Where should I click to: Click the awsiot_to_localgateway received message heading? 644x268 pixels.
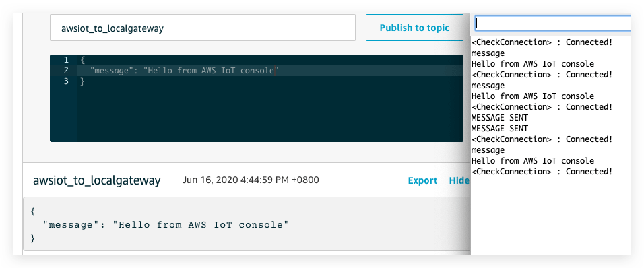[96, 180]
